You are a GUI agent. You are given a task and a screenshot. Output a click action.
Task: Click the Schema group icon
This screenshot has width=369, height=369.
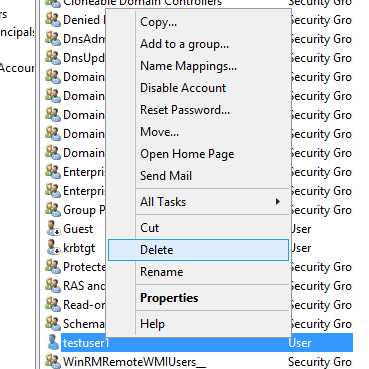[x=53, y=324]
